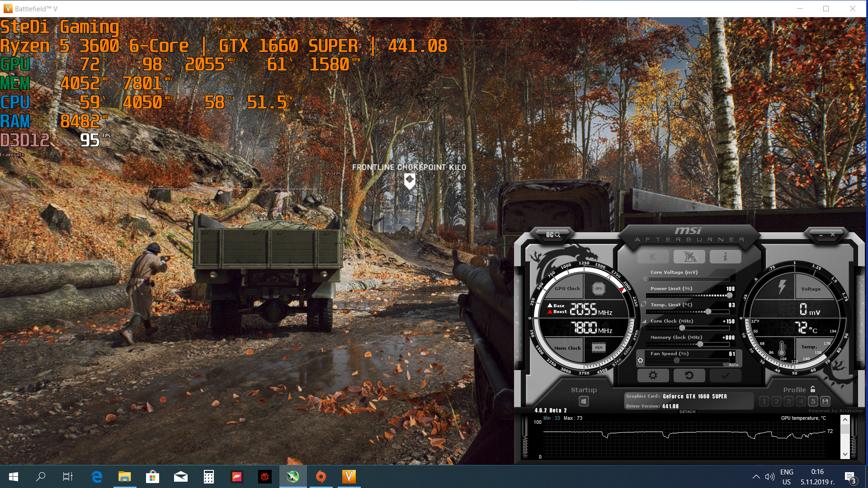Load profile slot 5
The image size is (868, 488).
(x=813, y=401)
